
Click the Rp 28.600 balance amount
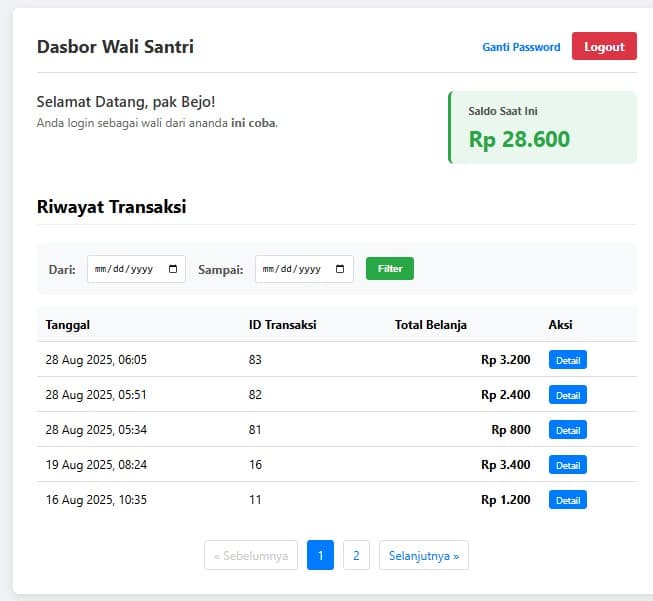[x=519, y=139]
